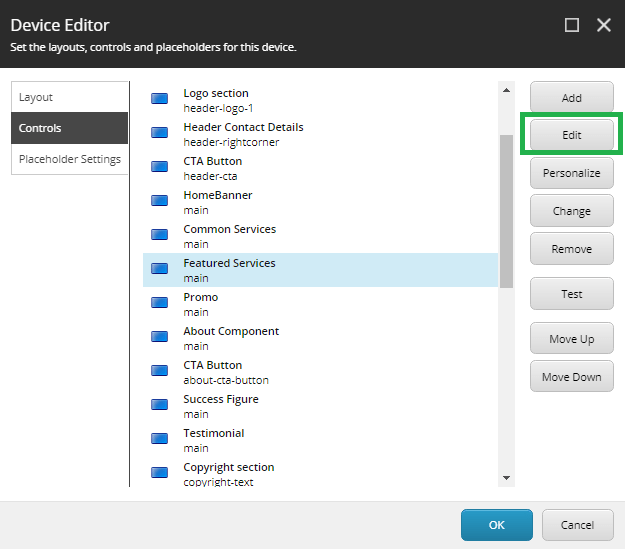This screenshot has width=625, height=549.
Task: Click the Header Contact Details rendering icon
Action: coord(159,133)
